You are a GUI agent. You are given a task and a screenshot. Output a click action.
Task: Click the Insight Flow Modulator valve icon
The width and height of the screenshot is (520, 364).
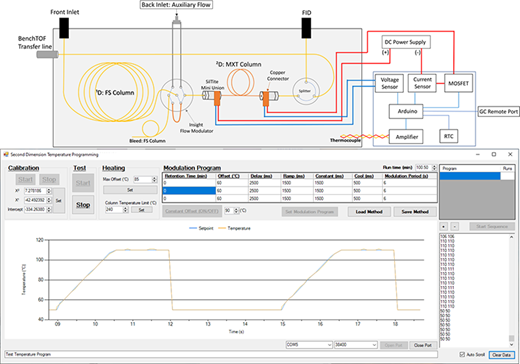(176, 95)
